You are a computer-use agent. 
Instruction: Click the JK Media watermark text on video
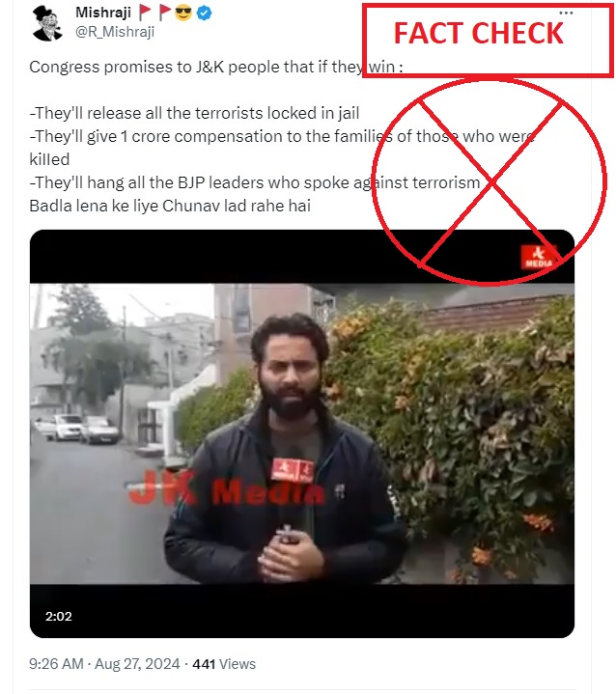pos(226,488)
